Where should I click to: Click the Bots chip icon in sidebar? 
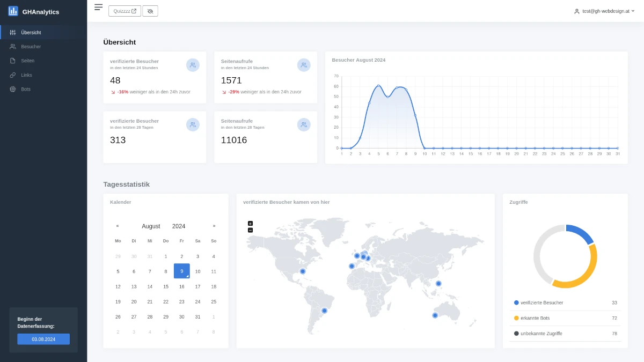13,89
